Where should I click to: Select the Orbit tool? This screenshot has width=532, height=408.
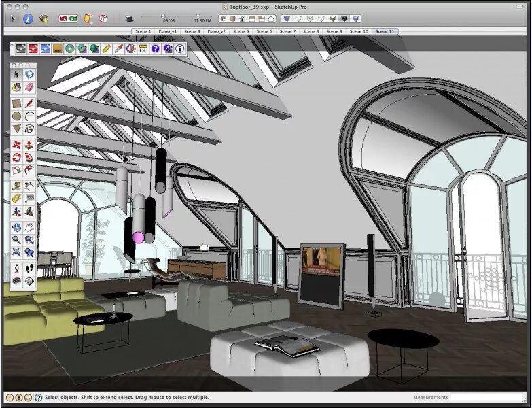16,227
